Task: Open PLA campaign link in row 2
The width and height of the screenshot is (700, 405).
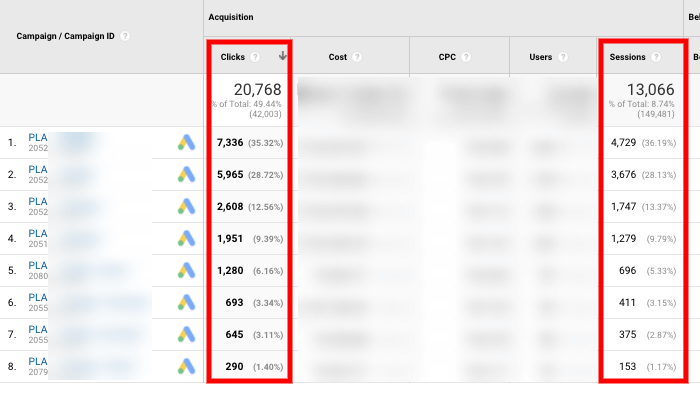Action: click(38, 170)
